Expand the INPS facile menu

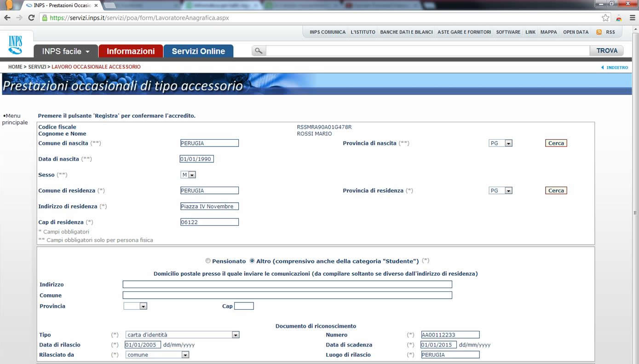pyautogui.click(x=66, y=51)
